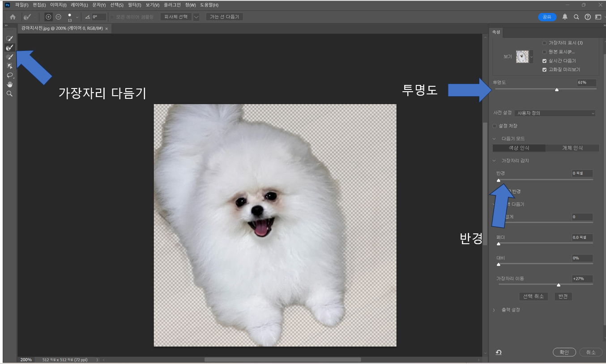Click the brush size preview showing 13
606x364 pixels.
(70, 17)
